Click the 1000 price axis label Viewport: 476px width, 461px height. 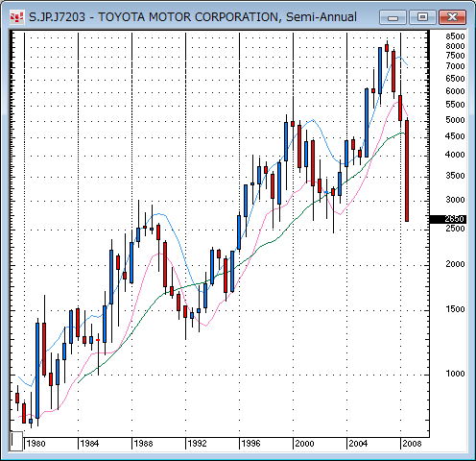click(x=455, y=374)
